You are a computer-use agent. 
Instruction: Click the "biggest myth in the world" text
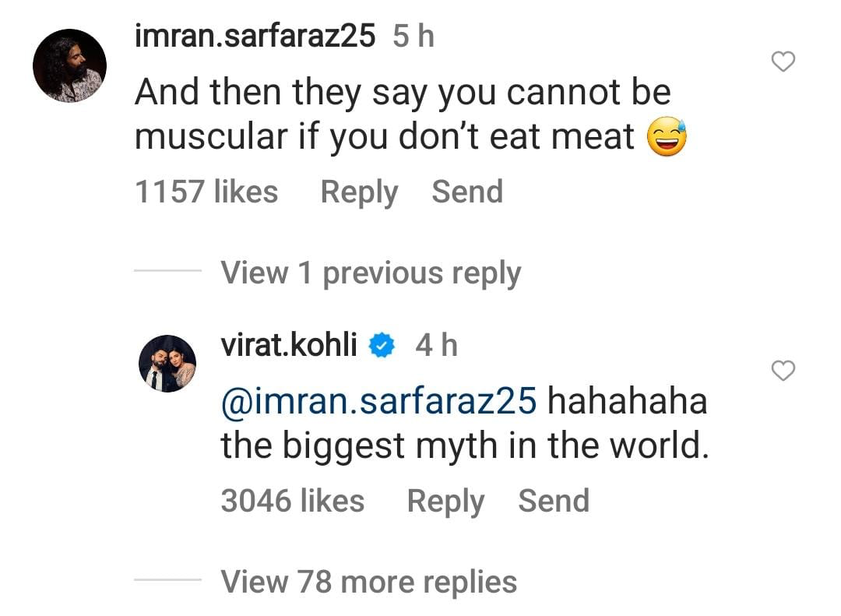point(465,446)
